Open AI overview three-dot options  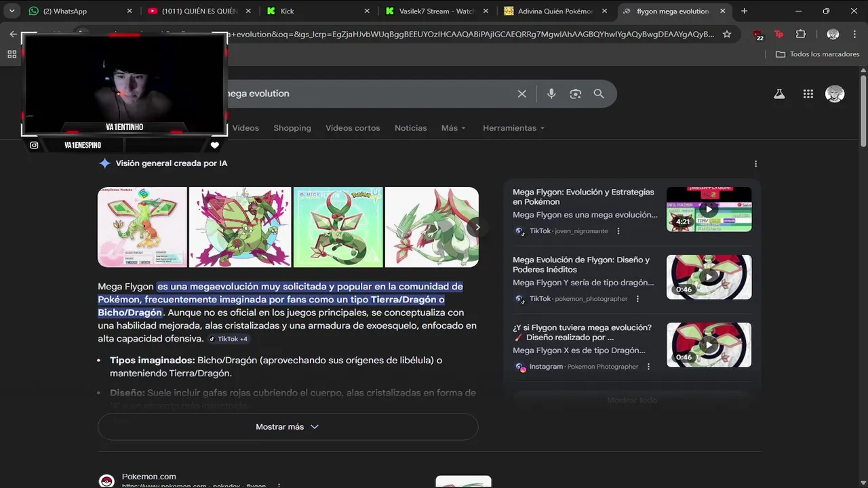point(755,163)
